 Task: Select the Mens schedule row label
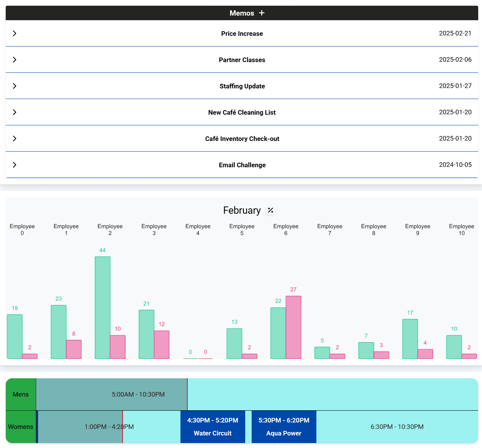click(21, 394)
